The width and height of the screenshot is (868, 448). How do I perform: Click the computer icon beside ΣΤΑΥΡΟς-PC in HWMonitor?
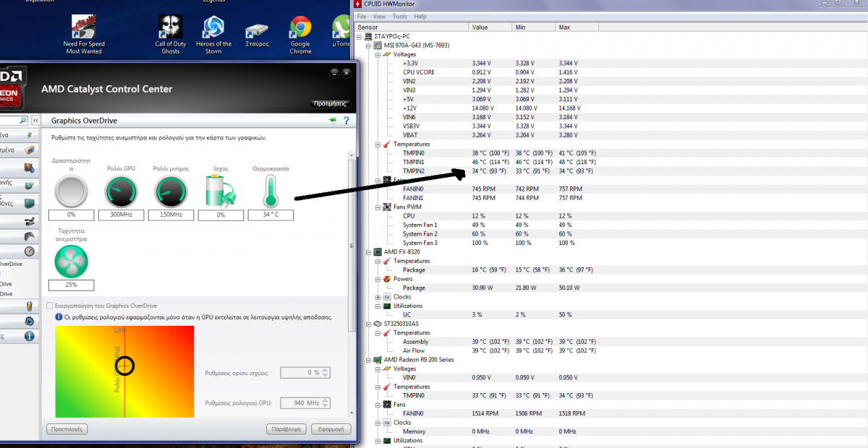[369, 36]
